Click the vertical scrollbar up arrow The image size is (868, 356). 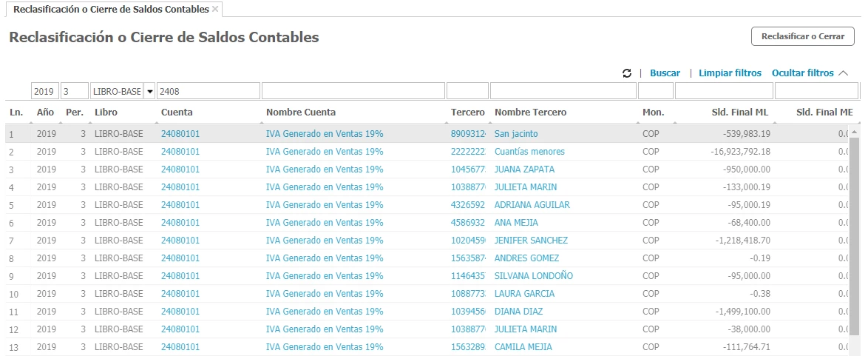click(x=854, y=132)
